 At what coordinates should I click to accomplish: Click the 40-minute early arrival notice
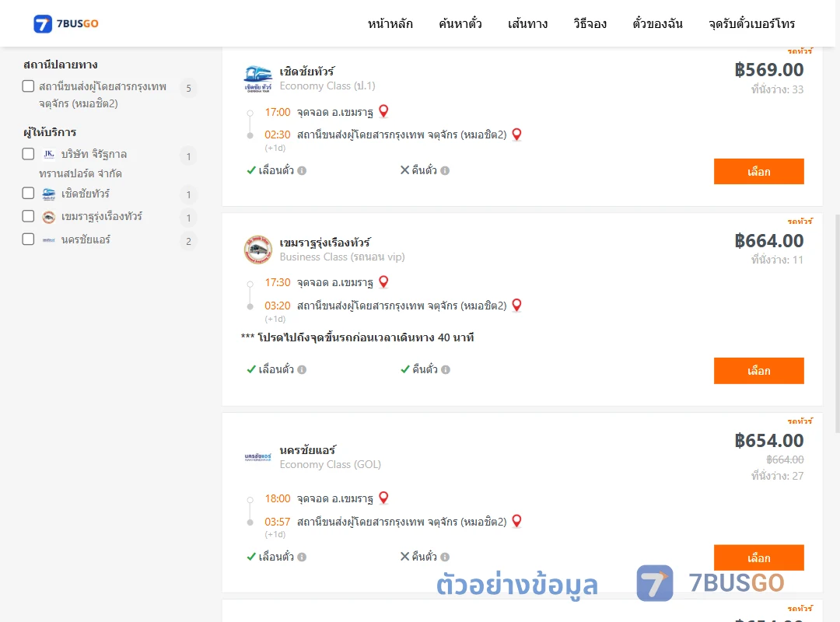[x=357, y=337]
